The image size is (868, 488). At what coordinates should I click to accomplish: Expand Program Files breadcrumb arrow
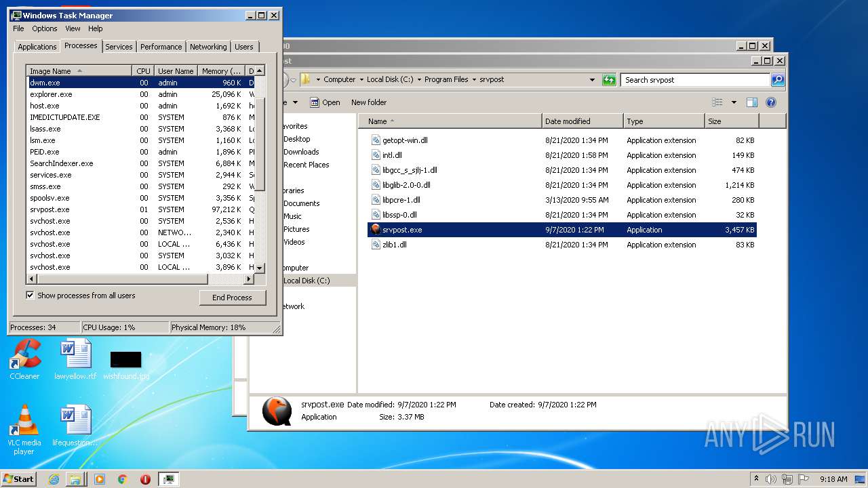pos(474,79)
